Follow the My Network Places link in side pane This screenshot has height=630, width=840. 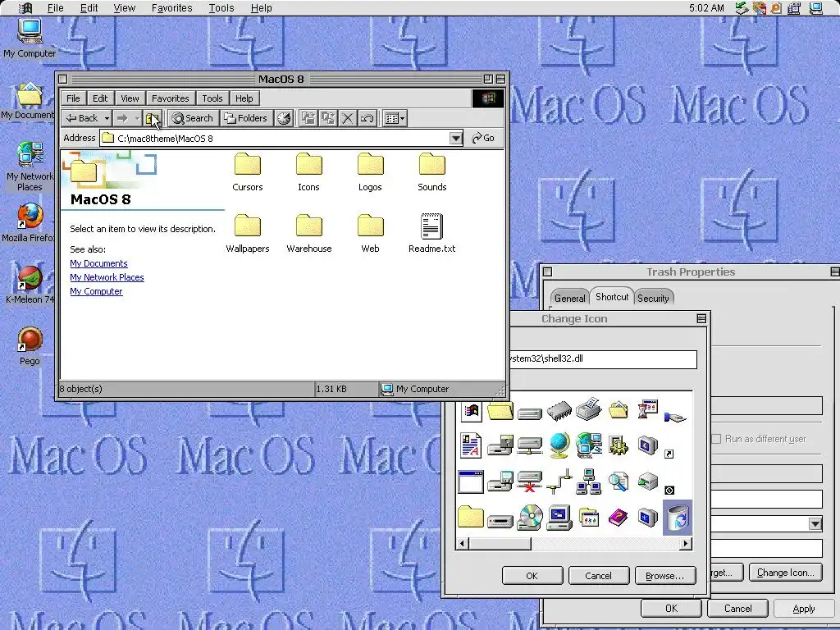[x=107, y=277]
